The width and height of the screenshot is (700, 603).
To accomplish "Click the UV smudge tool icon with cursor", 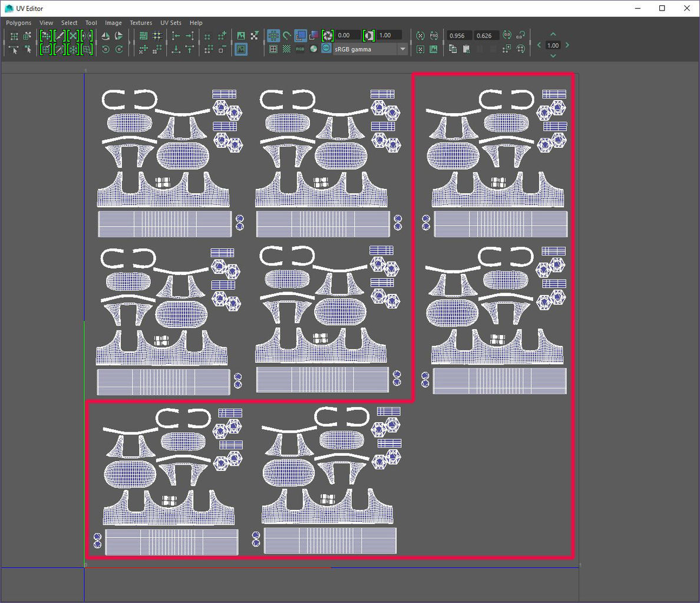I will click(28, 49).
